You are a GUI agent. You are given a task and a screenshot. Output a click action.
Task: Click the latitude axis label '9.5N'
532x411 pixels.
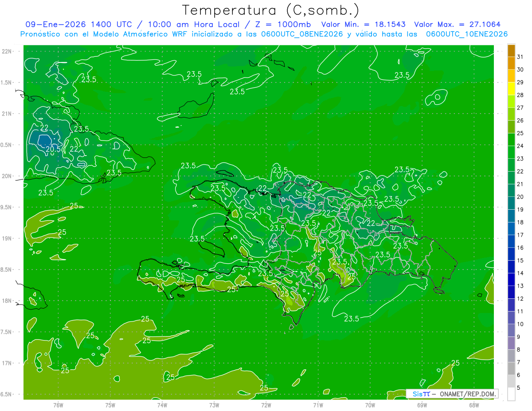pos(7,207)
